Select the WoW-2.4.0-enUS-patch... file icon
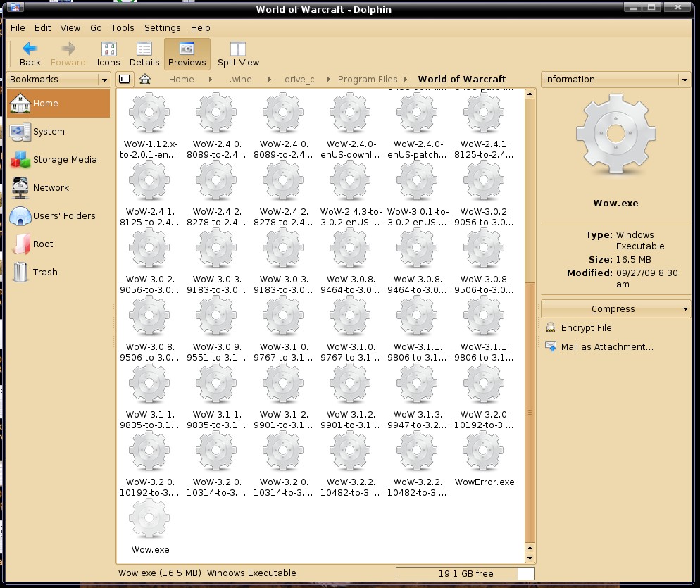 tap(417, 113)
